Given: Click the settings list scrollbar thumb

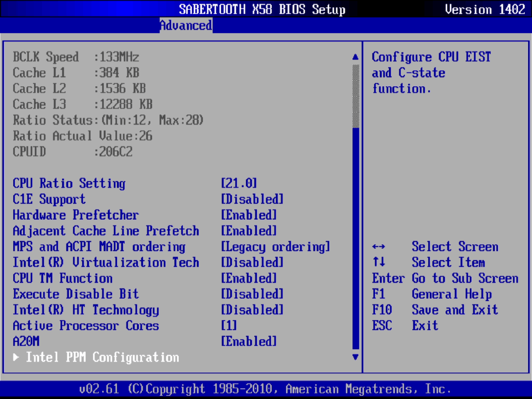Looking at the screenshot, I should click(355, 238).
